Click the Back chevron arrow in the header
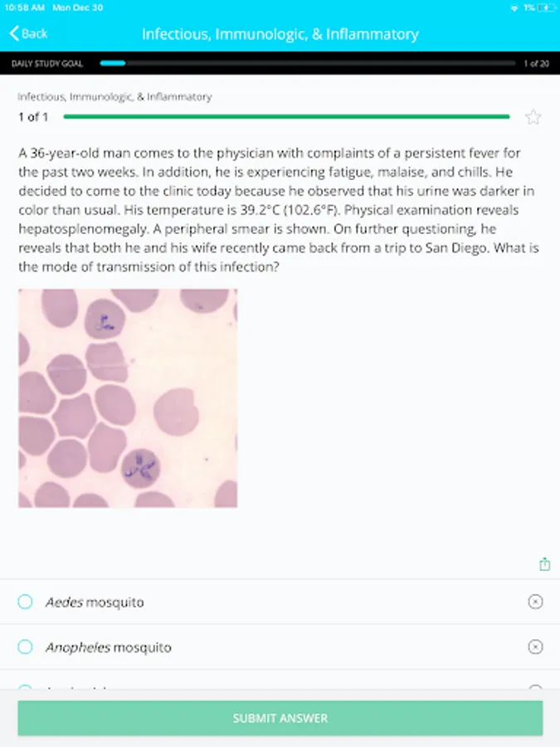 tap(14, 33)
